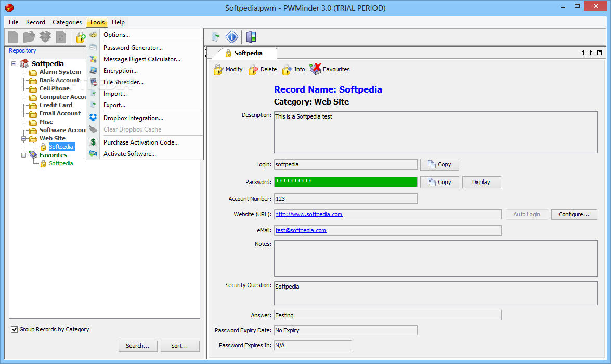The image size is (611, 364).
Task: Open the http://www.softpedia.com link
Action: pyautogui.click(x=308, y=214)
